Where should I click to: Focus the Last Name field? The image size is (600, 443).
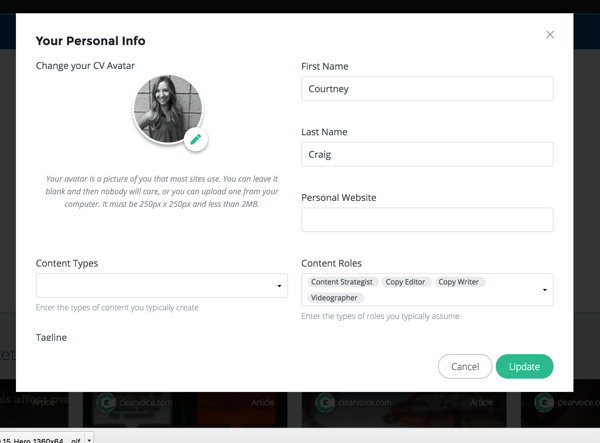pyautogui.click(x=427, y=154)
